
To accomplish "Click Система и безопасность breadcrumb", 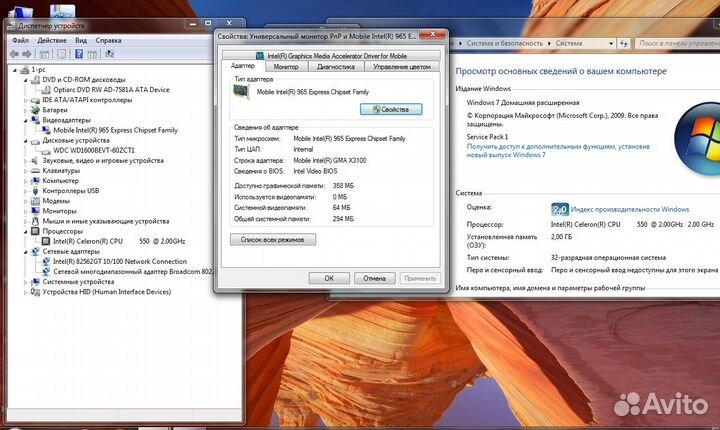I will (x=505, y=44).
